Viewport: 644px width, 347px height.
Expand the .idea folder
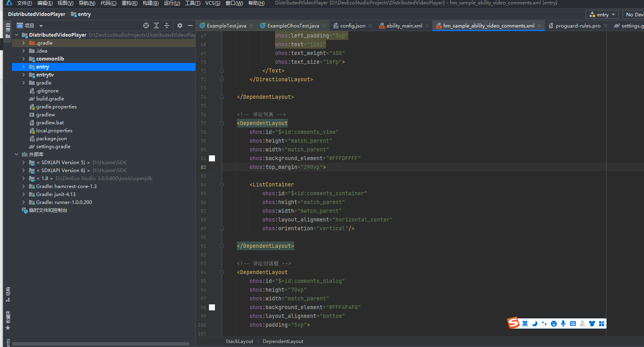click(x=23, y=51)
